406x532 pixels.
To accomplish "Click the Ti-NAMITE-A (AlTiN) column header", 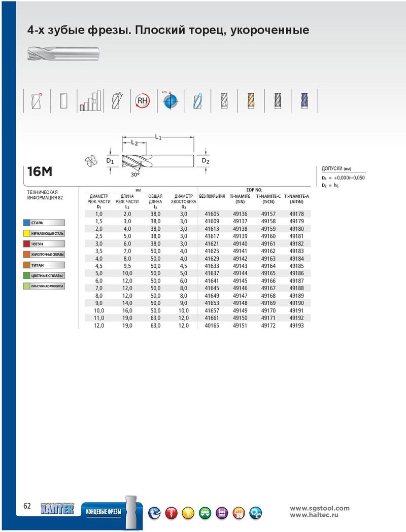I will pyautogui.click(x=296, y=199).
